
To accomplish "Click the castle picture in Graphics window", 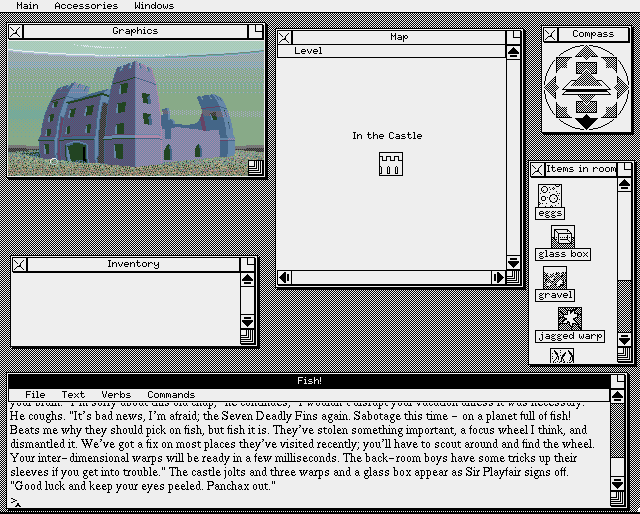I will point(130,110).
